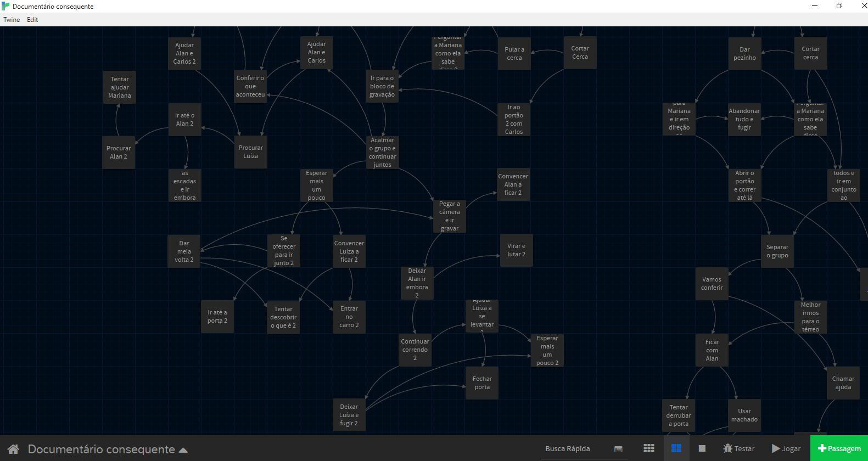
Task: Click the 'Abandonar tudo e fugir' passage
Action: (x=744, y=119)
